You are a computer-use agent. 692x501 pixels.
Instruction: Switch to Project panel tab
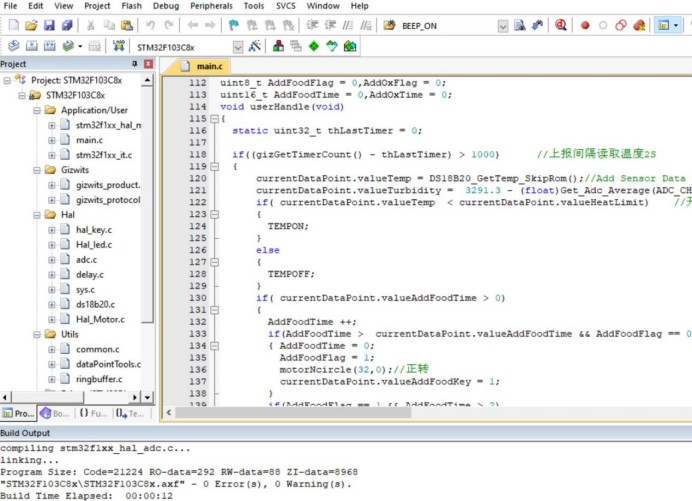(19, 414)
